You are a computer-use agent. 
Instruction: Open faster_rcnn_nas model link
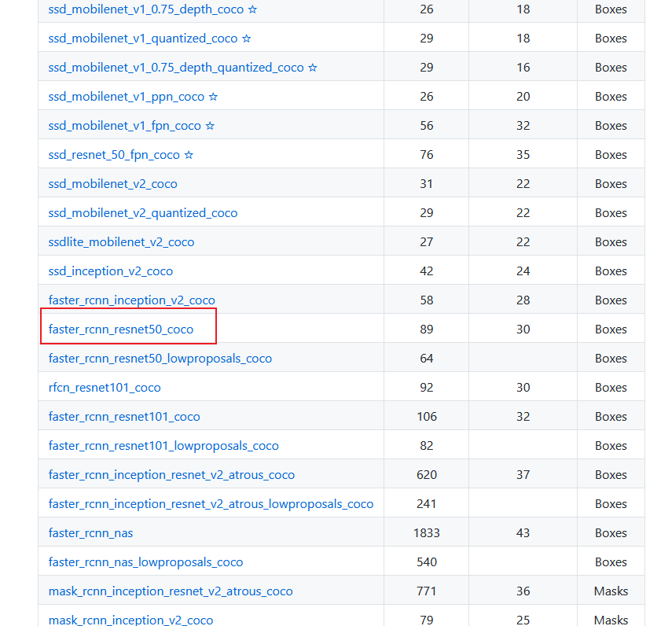coord(91,533)
